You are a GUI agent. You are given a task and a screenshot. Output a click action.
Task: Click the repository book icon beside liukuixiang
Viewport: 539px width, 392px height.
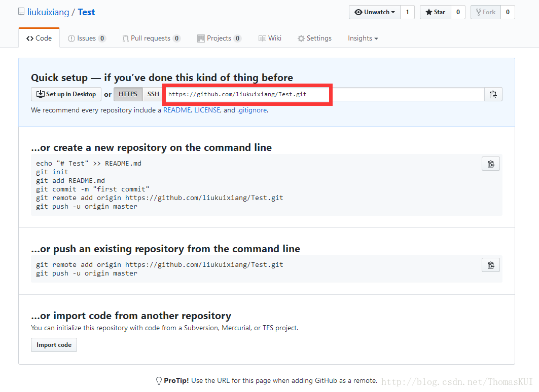coord(21,12)
